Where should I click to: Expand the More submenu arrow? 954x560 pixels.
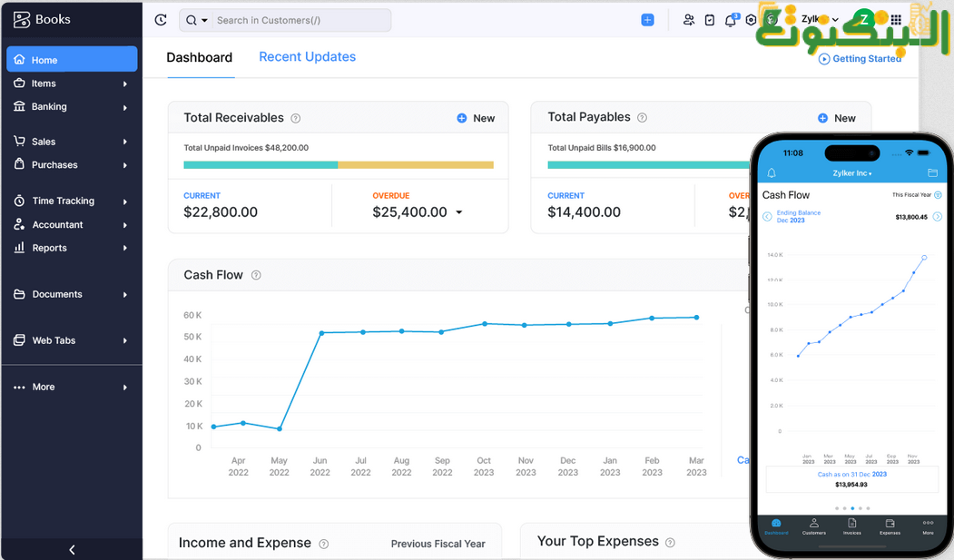tap(124, 388)
